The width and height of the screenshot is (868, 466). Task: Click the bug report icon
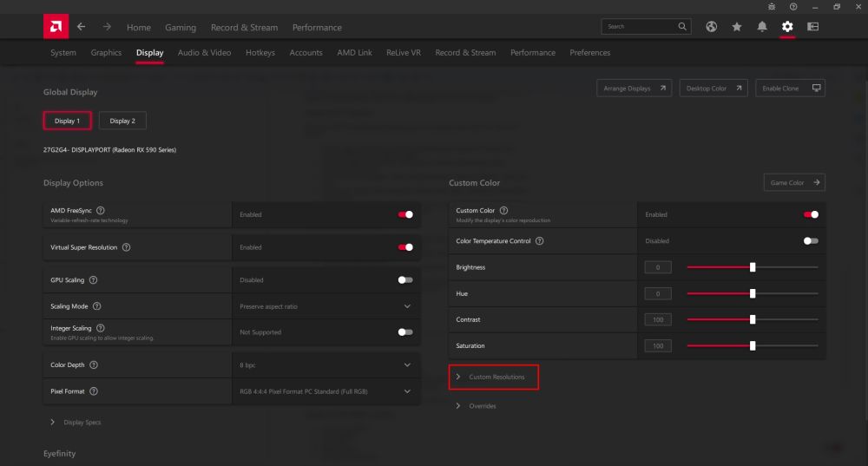click(772, 7)
